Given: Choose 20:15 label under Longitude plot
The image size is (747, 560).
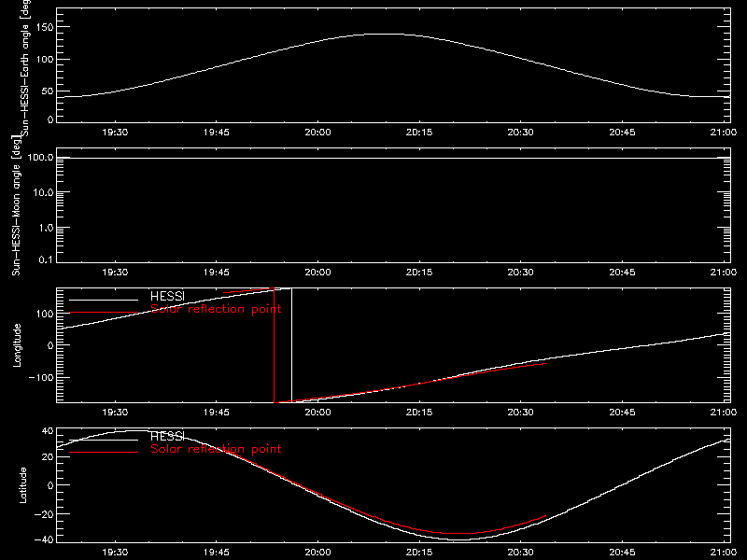Looking at the screenshot, I should coord(419,413).
